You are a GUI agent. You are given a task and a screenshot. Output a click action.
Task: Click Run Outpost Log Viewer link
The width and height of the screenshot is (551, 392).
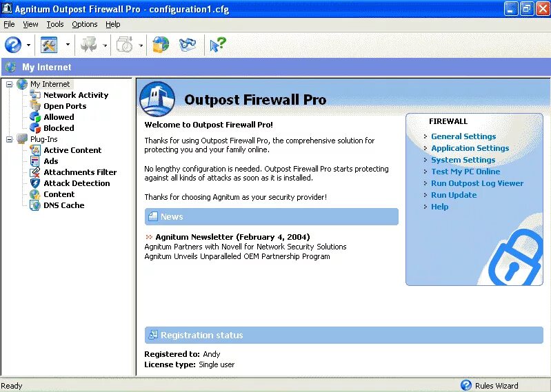pyautogui.click(x=477, y=183)
